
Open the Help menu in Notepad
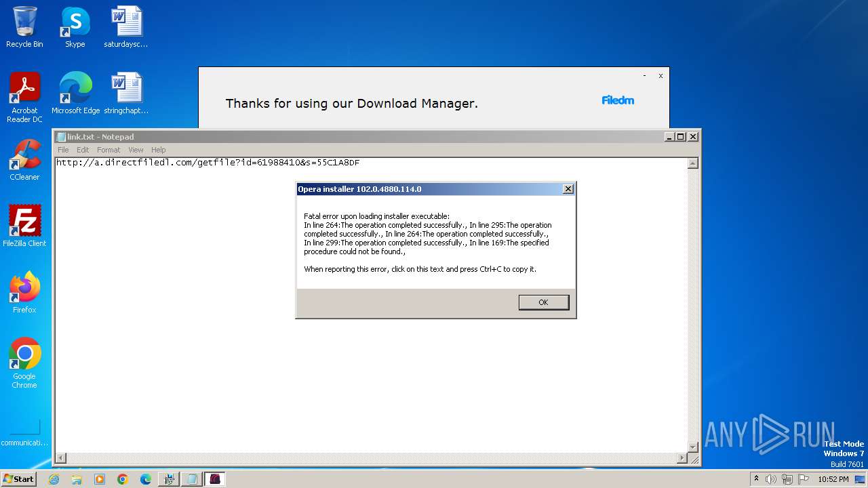tap(158, 150)
